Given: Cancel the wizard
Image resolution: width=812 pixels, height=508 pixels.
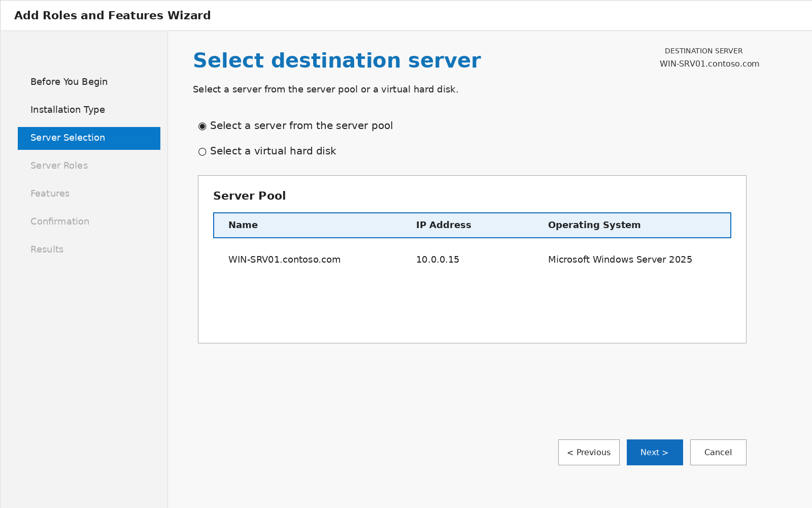Looking at the screenshot, I should pyautogui.click(x=718, y=452).
